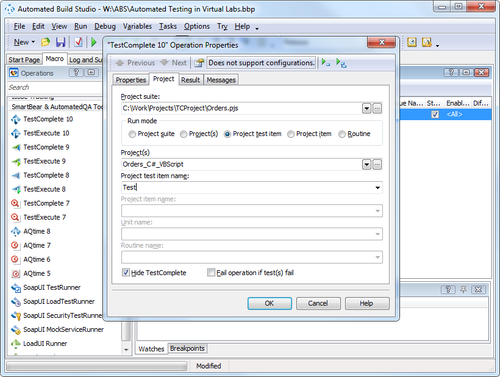Click the AQtime 8 operation icon

pos(16,231)
